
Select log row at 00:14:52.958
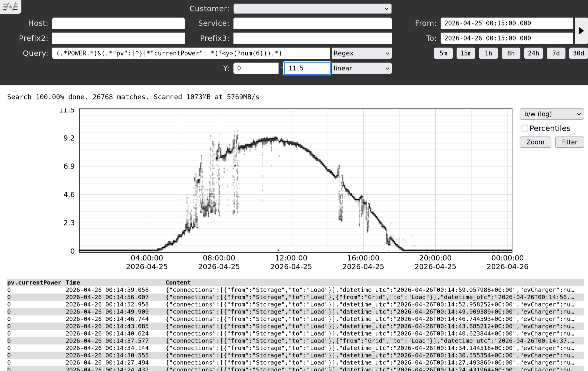[x=295, y=304]
